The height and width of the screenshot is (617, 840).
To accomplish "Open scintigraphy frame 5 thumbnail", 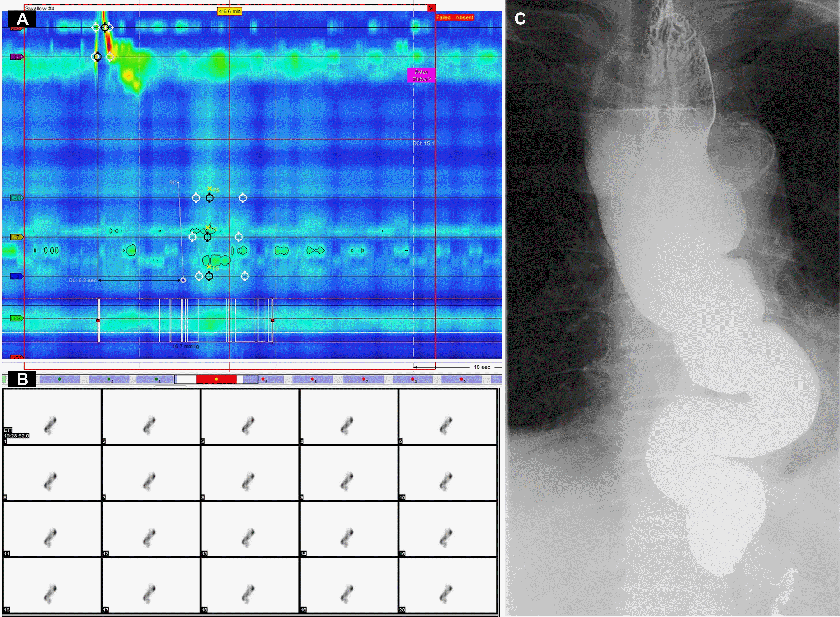I will pos(447,417).
